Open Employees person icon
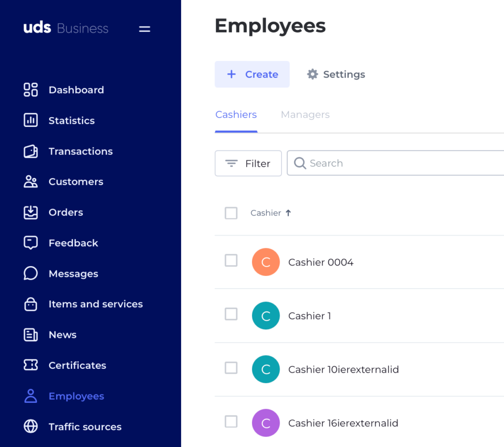The image size is (504, 447). coord(31,396)
